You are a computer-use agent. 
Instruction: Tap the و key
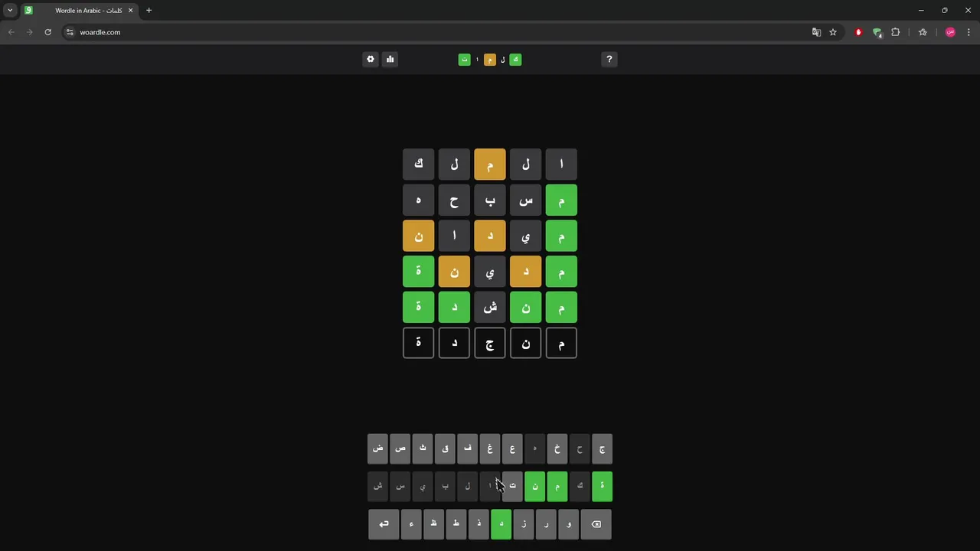click(x=568, y=524)
